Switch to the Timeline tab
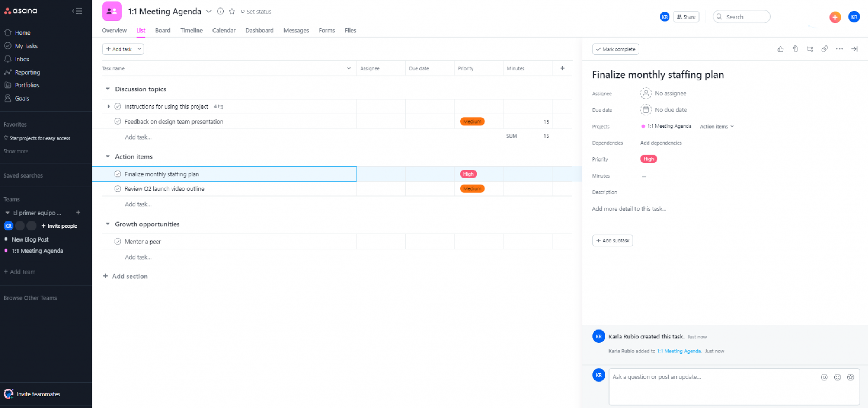The height and width of the screenshot is (408, 868). [191, 31]
